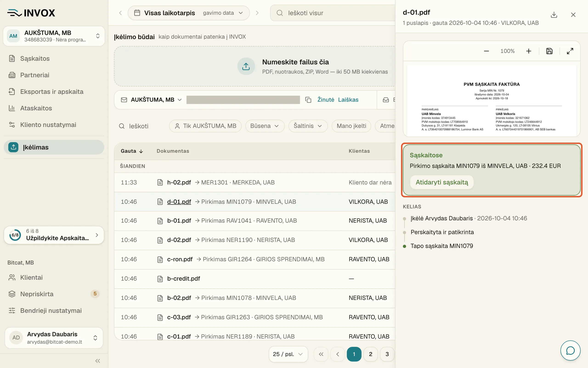Sort by Gauta column header
The image size is (588, 368).
pos(132,151)
